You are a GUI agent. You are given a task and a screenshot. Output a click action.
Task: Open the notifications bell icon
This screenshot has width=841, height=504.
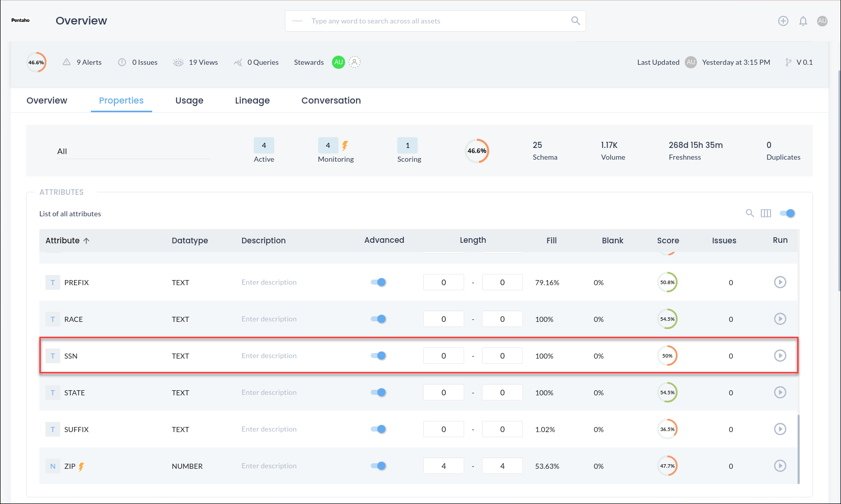803,21
